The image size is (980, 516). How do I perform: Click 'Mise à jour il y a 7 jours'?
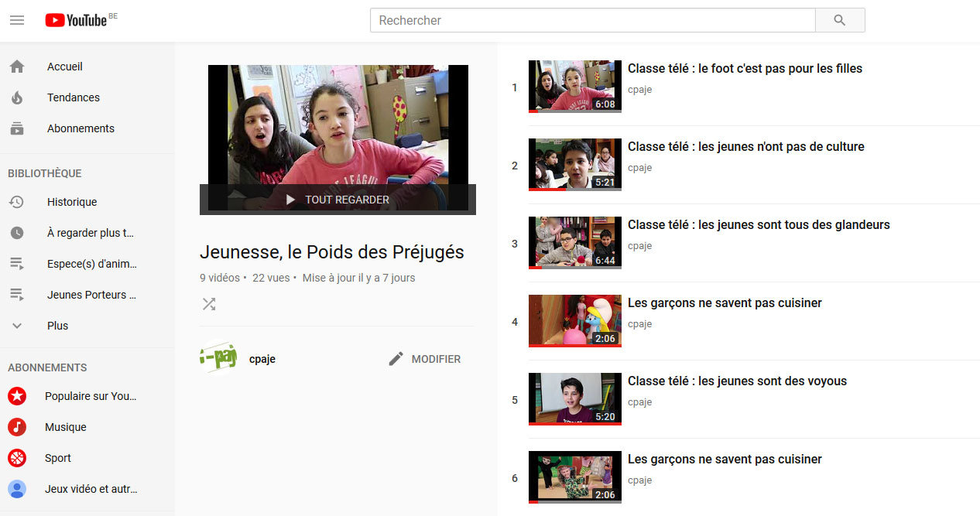pyautogui.click(x=358, y=278)
